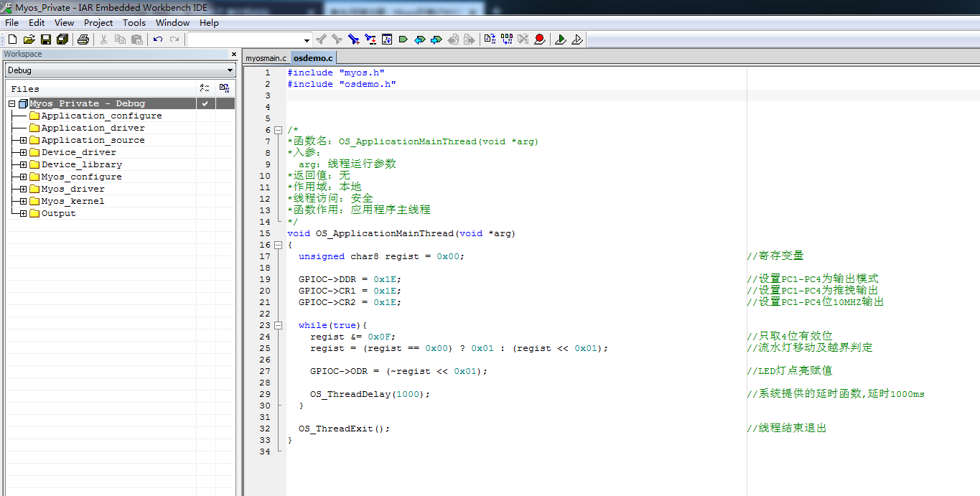Print the current document

click(83, 39)
